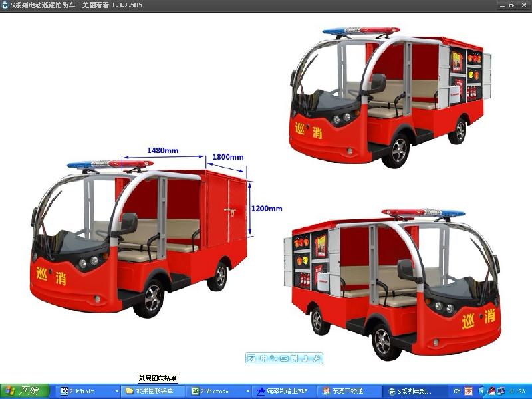Toggle the moon icon on IME bar
532x399 pixels.
305,358
